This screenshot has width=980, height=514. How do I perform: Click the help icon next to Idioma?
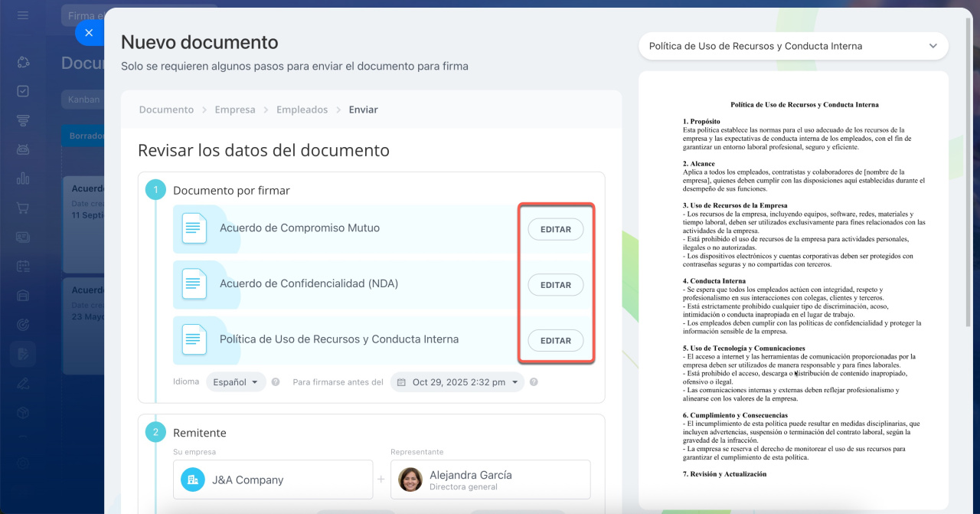coord(276,381)
